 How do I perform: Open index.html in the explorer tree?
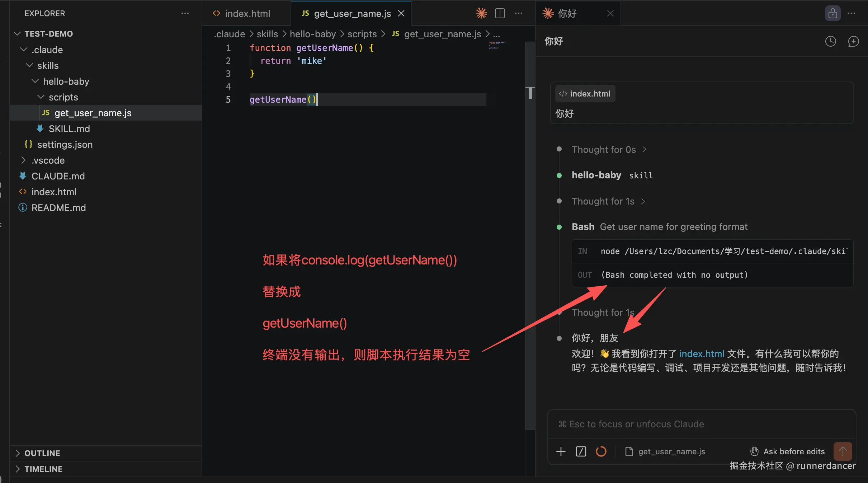click(x=54, y=192)
